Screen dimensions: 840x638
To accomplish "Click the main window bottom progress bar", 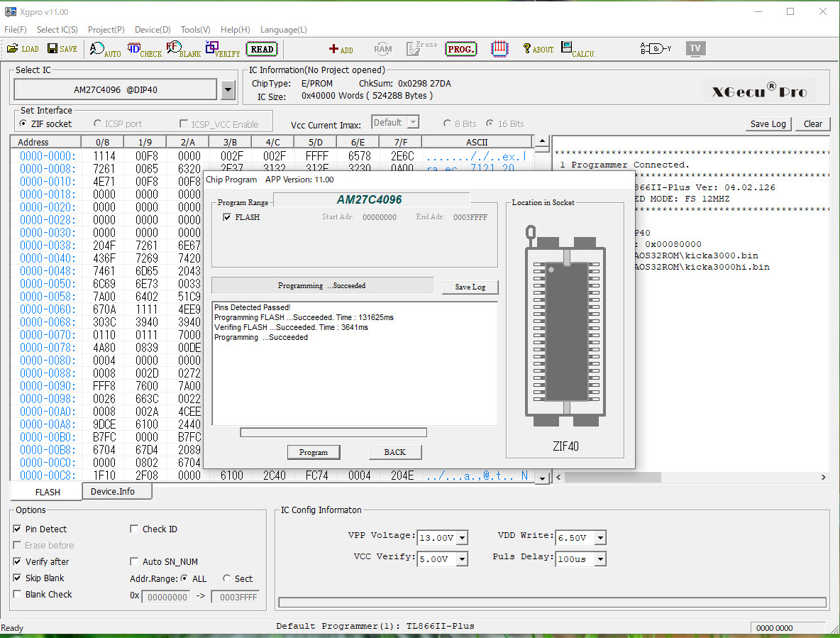I will pyautogui.click(x=553, y=603).
